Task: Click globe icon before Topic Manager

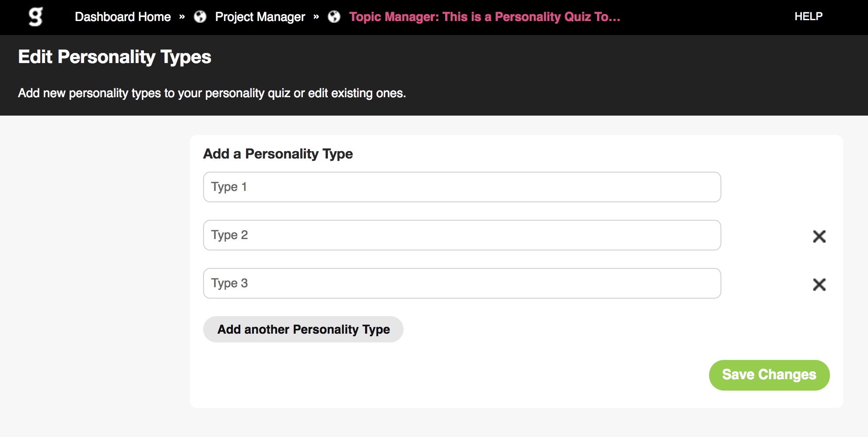Action: pos(334,17)
